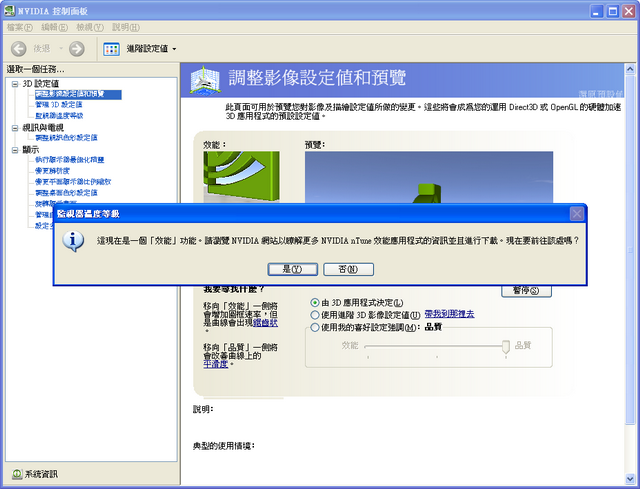Open the 檔案(F) menu

point(19,27)
